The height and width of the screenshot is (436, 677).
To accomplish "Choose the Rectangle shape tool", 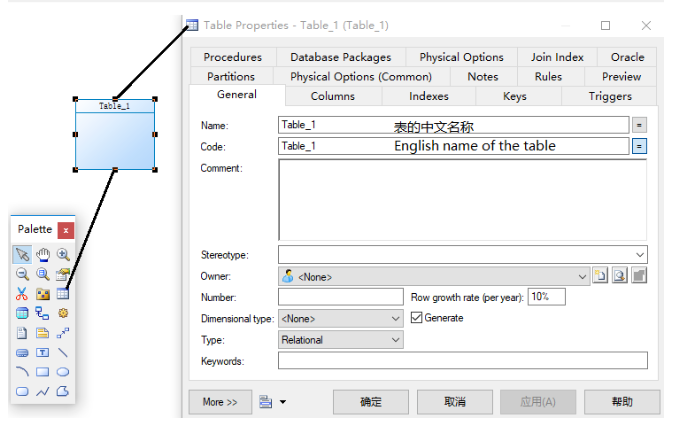I will click(x=42, y=372).
